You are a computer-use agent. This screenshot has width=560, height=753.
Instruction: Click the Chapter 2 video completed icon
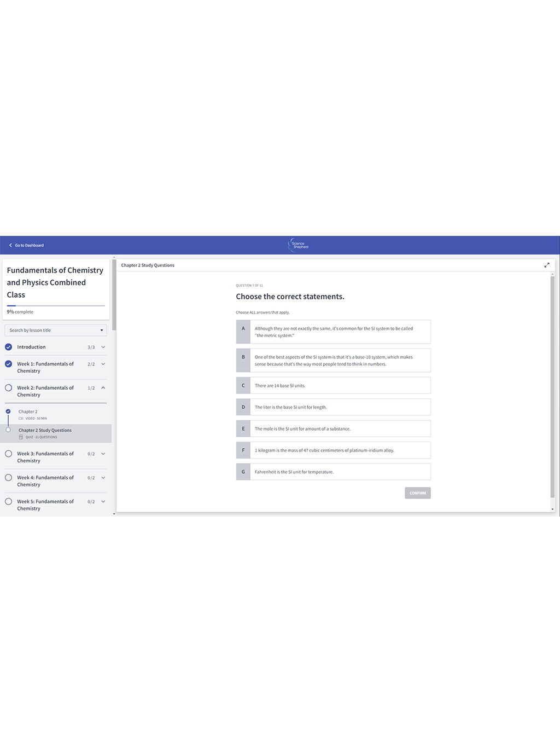click(x=8, y=412)
